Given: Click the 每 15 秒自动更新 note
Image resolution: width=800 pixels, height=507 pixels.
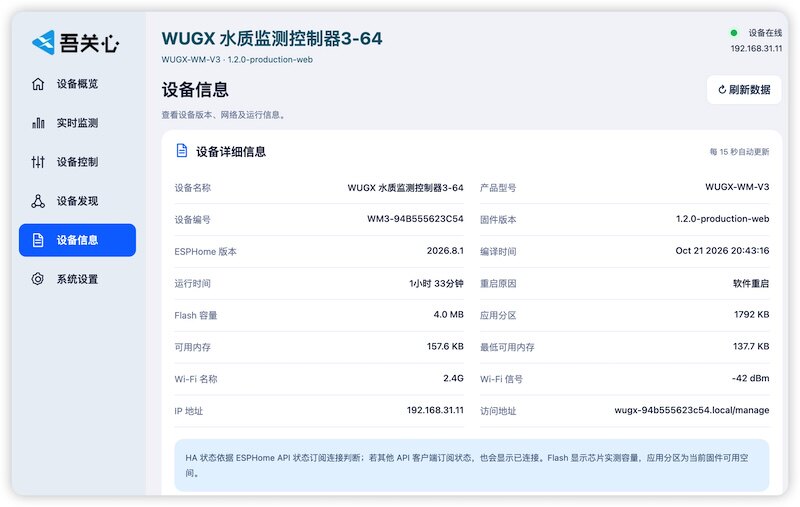Looking at the screenshot, I should [739, 151].
